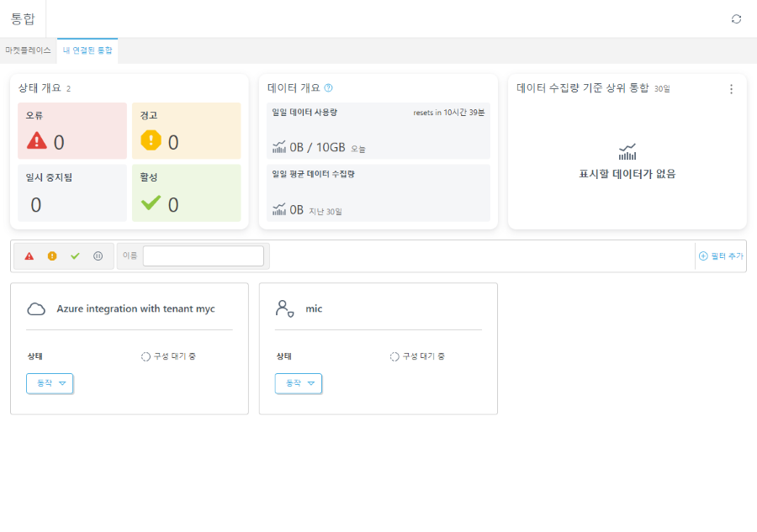Click the refresh icon in the header

(x=736, y=18)
